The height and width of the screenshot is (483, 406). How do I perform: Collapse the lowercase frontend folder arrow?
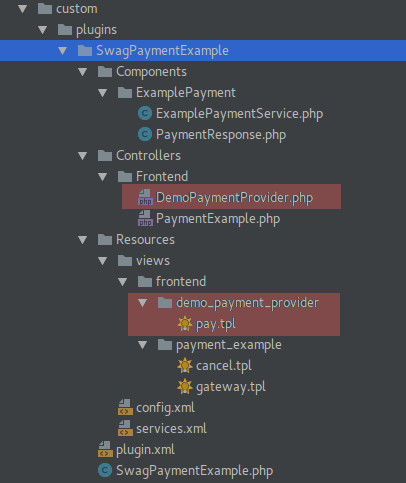pos(123,282)
